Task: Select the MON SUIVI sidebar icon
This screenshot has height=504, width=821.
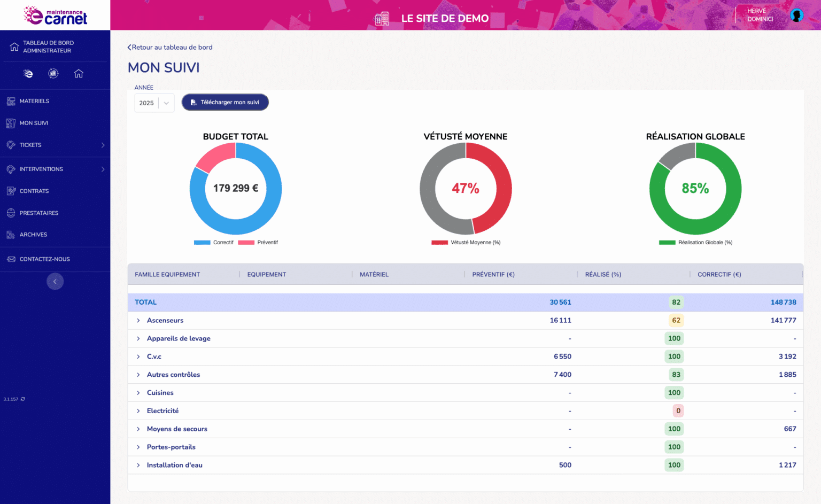Action: click(10, 123)
